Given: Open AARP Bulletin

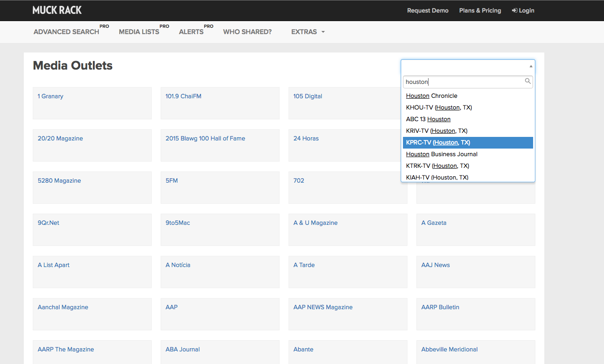Looking at the screenshot, I should (x=440, y=307).
